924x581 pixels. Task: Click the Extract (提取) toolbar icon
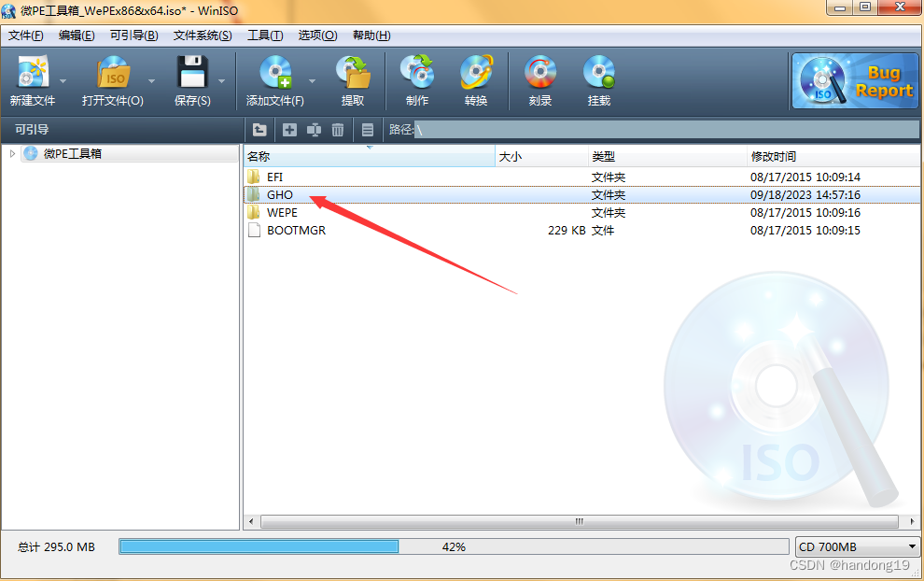353,72
